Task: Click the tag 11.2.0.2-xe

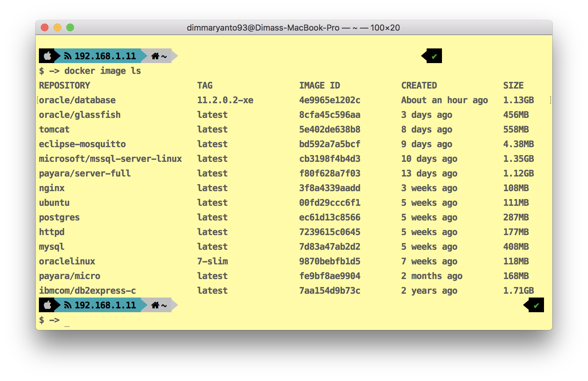Action: pyautogui.click(x=225, y=100)
